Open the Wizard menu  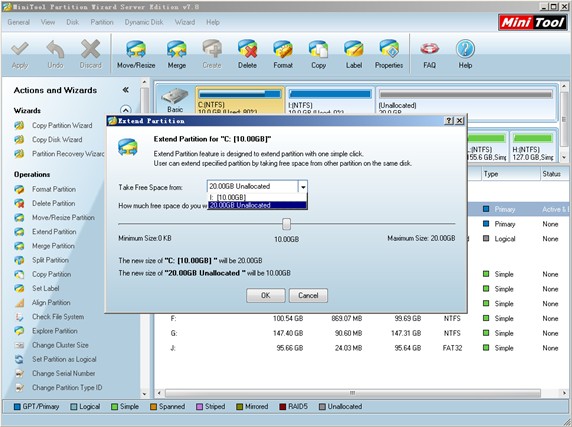click(185, 22)
